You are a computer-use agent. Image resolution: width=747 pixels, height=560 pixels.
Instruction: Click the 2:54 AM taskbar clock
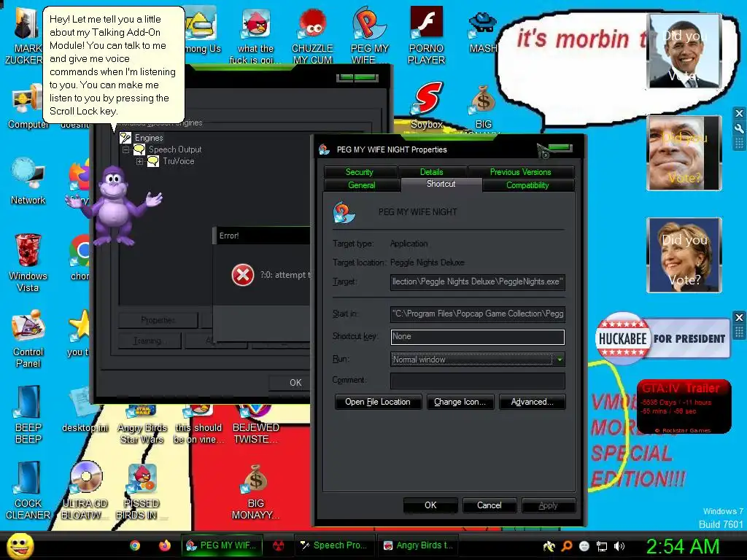pos(683,546)
